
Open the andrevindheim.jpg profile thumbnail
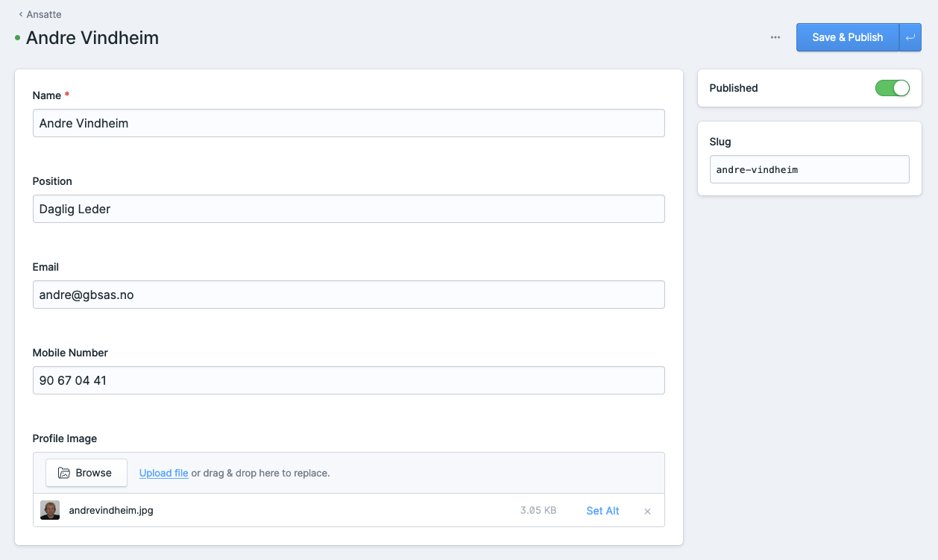pyautogui.click(x=50, y=511)
